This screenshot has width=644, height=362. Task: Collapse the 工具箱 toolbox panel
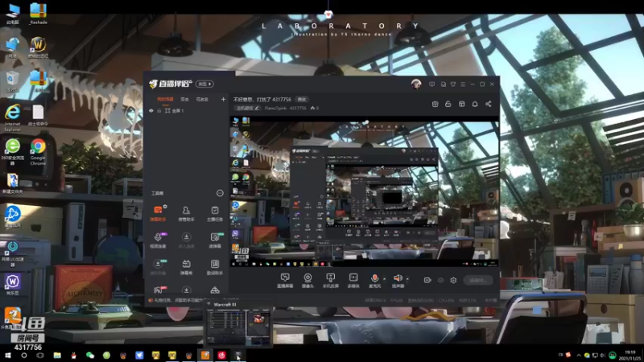pyautogui.click(x=220, y=193)
